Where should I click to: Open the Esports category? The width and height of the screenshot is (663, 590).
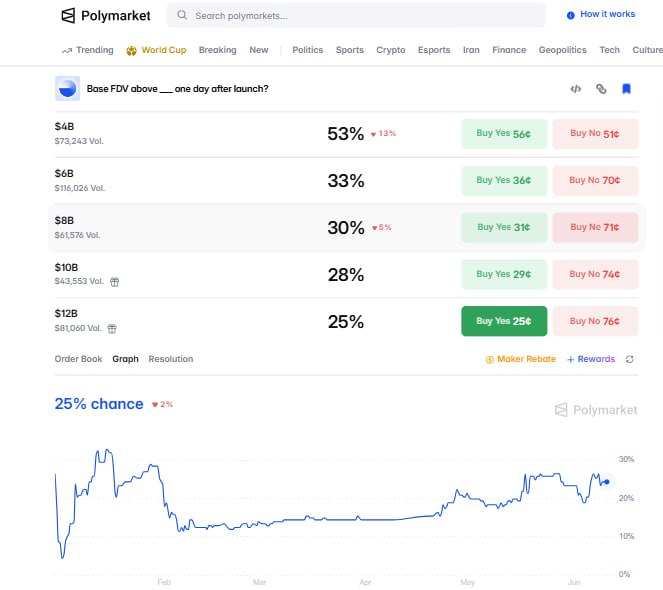coord(434,50)
